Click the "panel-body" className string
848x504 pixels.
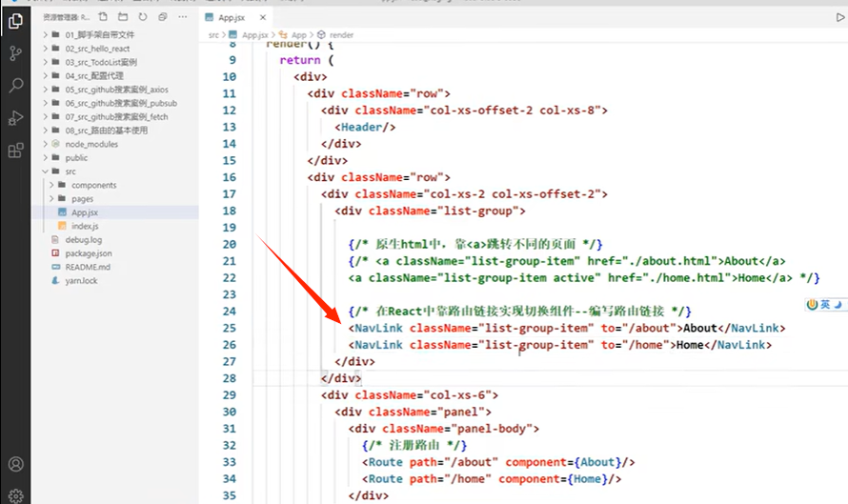click(x=492, y=429)
